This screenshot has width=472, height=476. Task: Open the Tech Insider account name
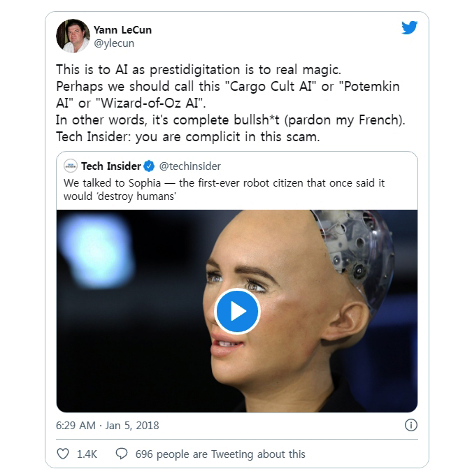pyautogui.click(x=111, y=166)
